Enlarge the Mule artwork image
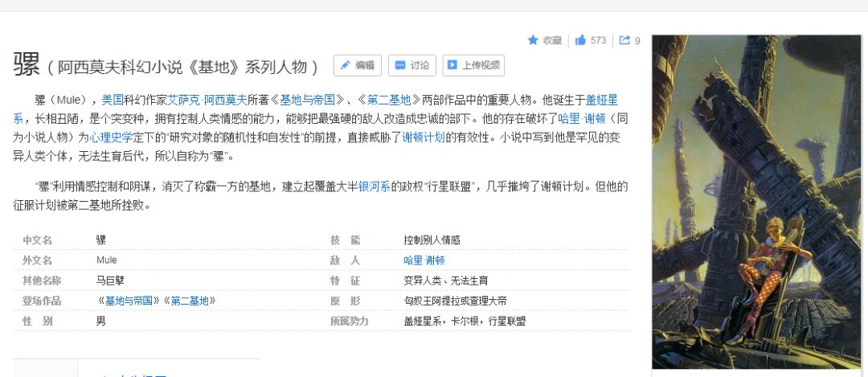Screen dimensions: 868x377 click(756, 202)
